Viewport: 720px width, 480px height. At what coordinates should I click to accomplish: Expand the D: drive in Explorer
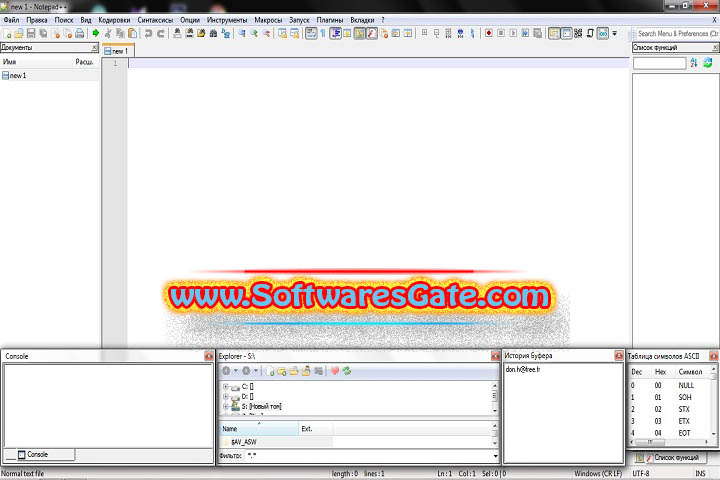click(x=225, y=396)
